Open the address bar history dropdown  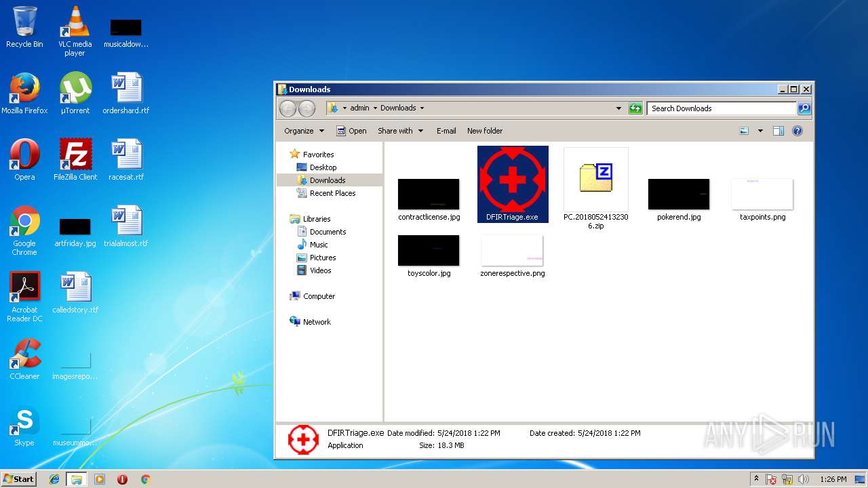coord(618,108)
